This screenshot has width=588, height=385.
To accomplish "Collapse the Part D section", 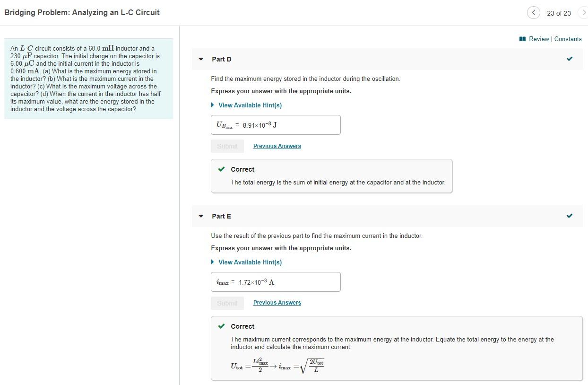I will click(x=200, y=59).
